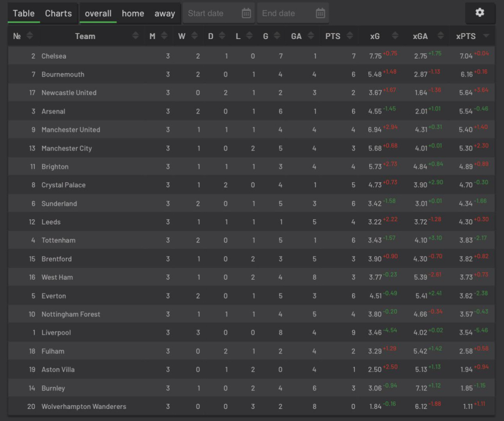Screen dimensions: 504x421
Task: Open the Burnley team link
Action: click(53, 388)
